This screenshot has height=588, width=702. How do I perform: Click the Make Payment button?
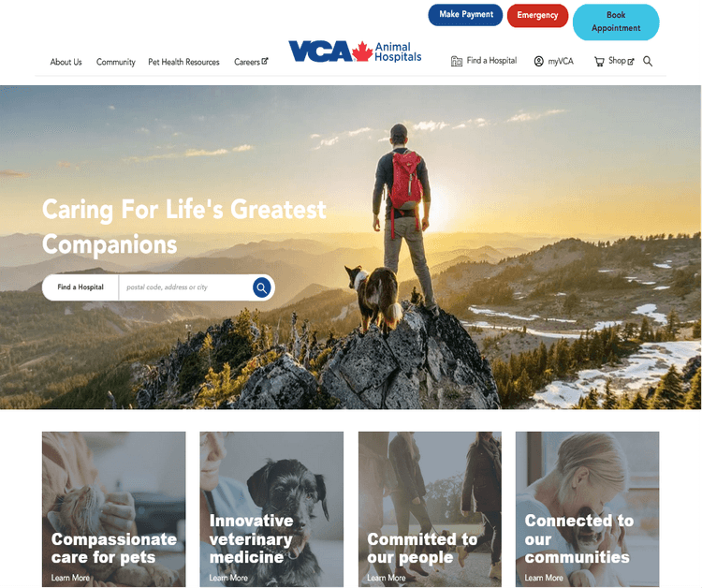click(x=465, y=15)
